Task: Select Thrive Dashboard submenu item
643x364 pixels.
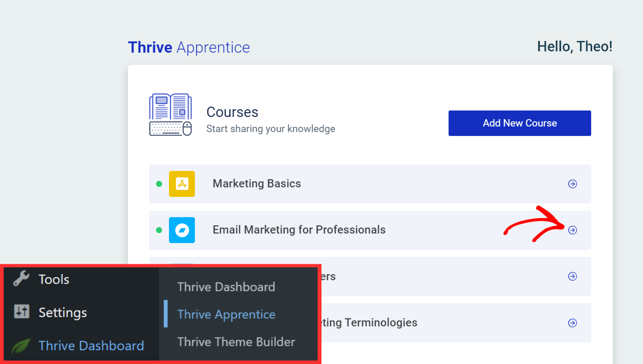Action: tap(226, 287)
